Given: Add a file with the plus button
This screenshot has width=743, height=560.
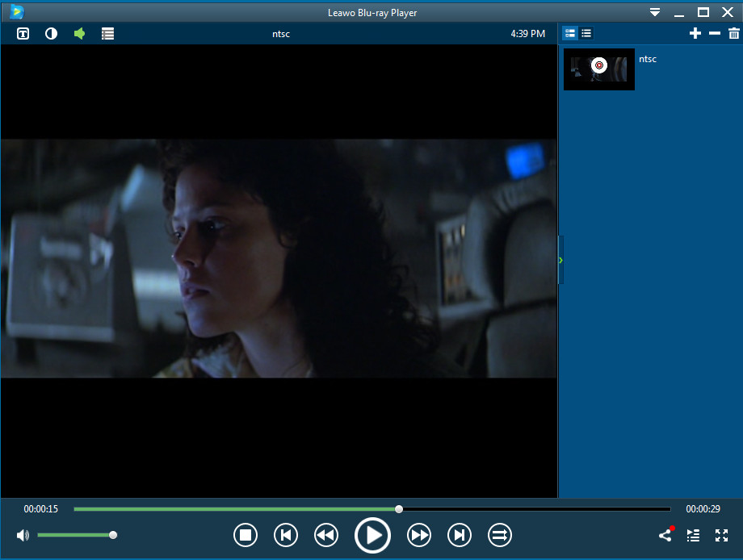Looking at the screenshot, I should pos(695,33).
